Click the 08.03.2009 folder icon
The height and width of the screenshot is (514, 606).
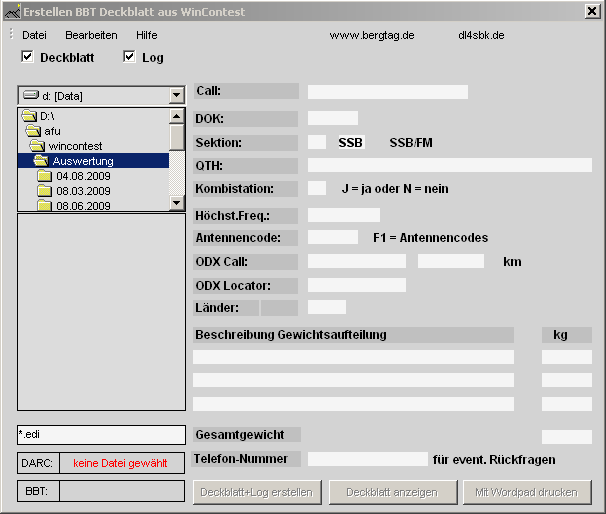coord(44,191)
